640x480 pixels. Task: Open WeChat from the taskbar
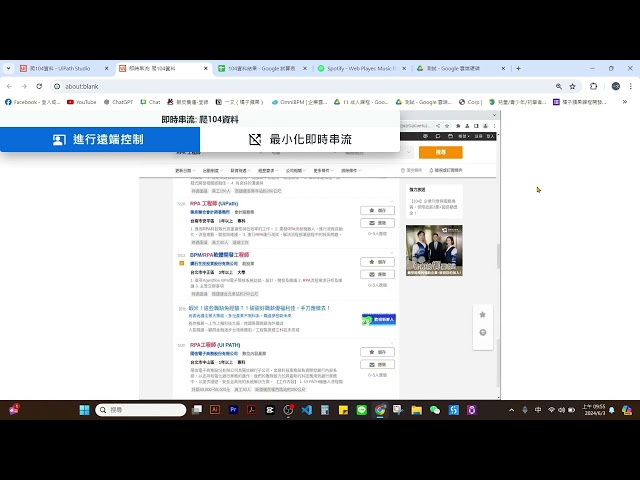[435, 410]
